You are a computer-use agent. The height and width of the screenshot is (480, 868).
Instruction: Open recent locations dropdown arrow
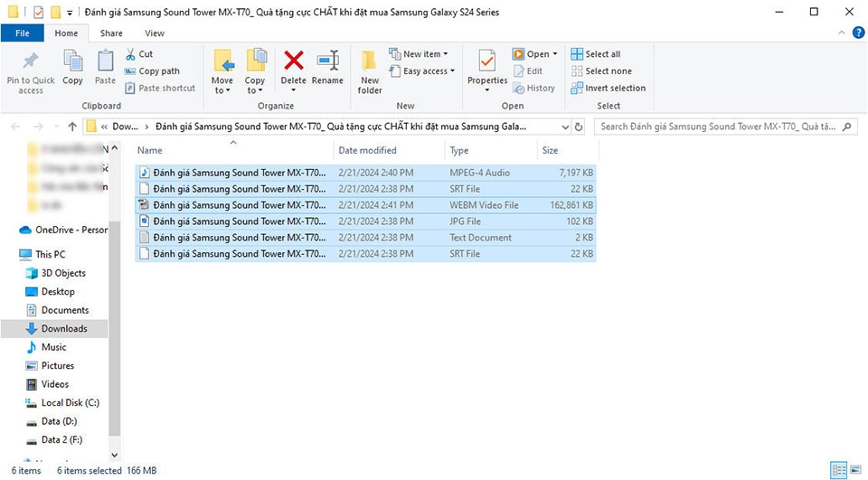(56, 127)
